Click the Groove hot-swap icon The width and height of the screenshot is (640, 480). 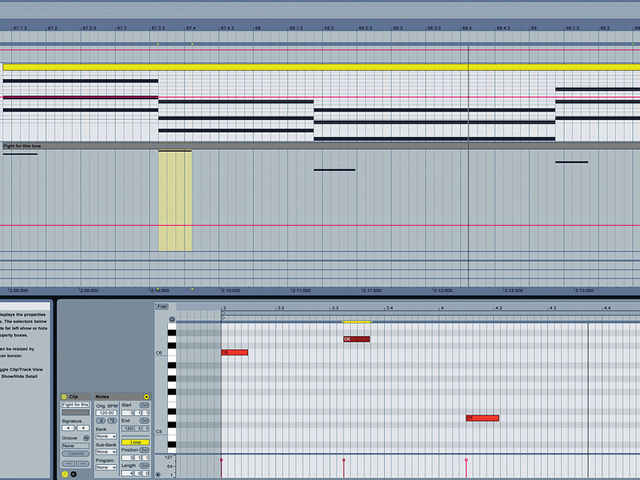86,438
